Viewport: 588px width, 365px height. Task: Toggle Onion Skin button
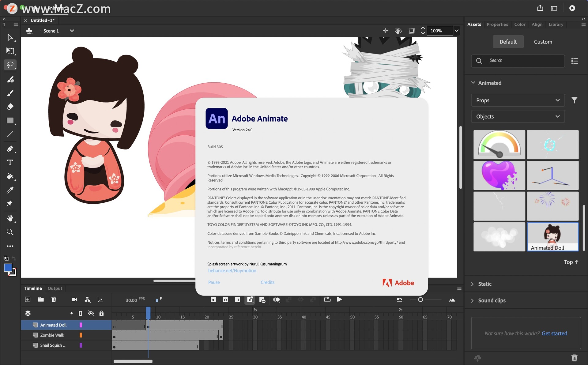pos(277,299)
